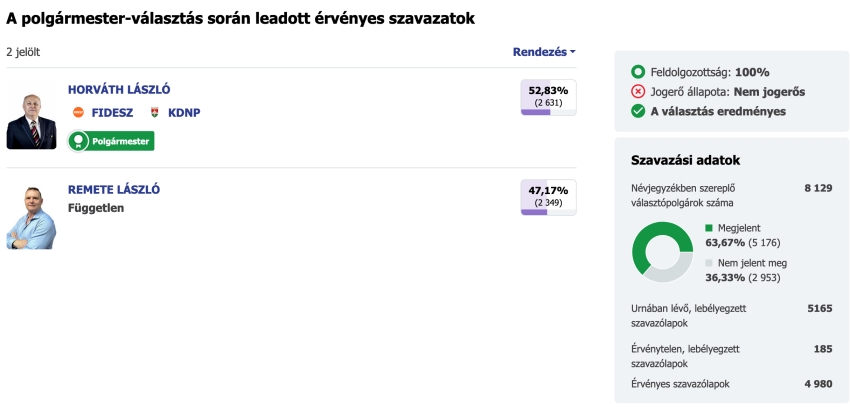Click the FIDESZ party logo icon
The width and height of the screenshot is (850, 407).
tap(79, 112)
